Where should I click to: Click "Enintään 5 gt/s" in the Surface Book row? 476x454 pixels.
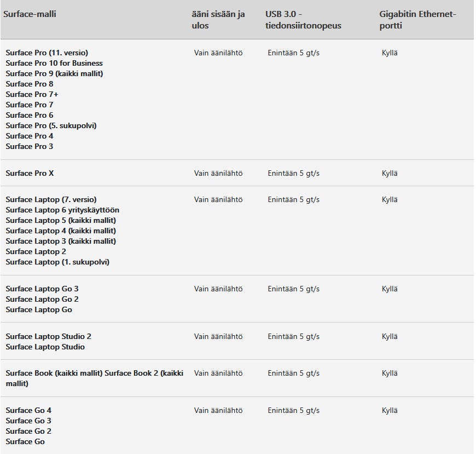click(294, 373)
